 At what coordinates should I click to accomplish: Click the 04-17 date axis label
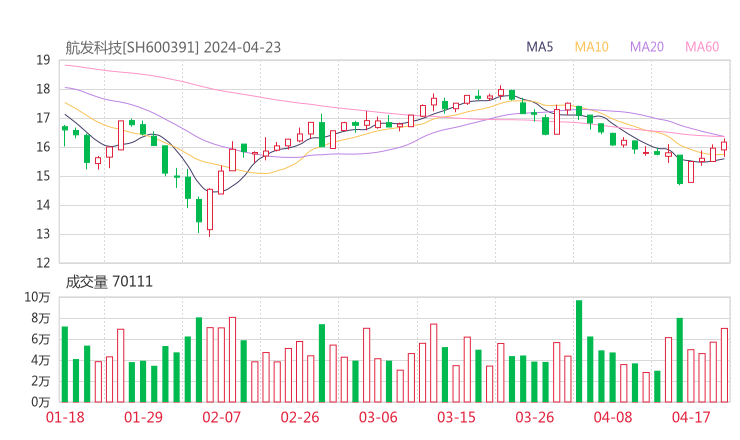coord(691,417)
